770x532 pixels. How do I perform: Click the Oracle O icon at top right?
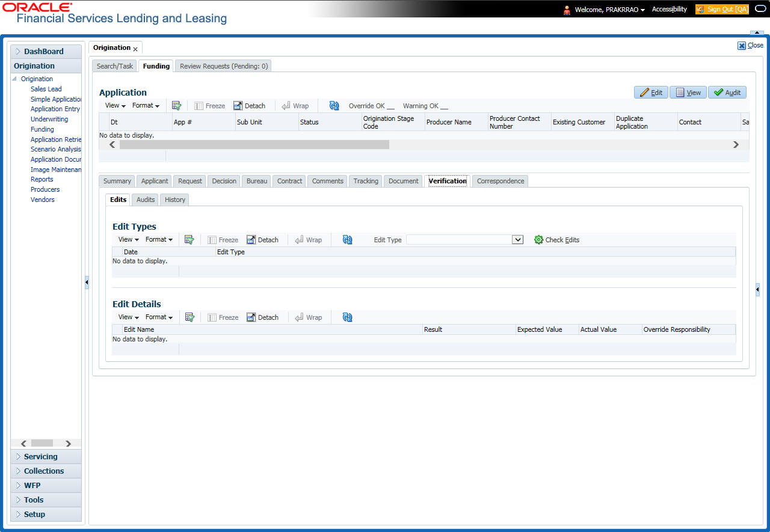tap(760, 9)
